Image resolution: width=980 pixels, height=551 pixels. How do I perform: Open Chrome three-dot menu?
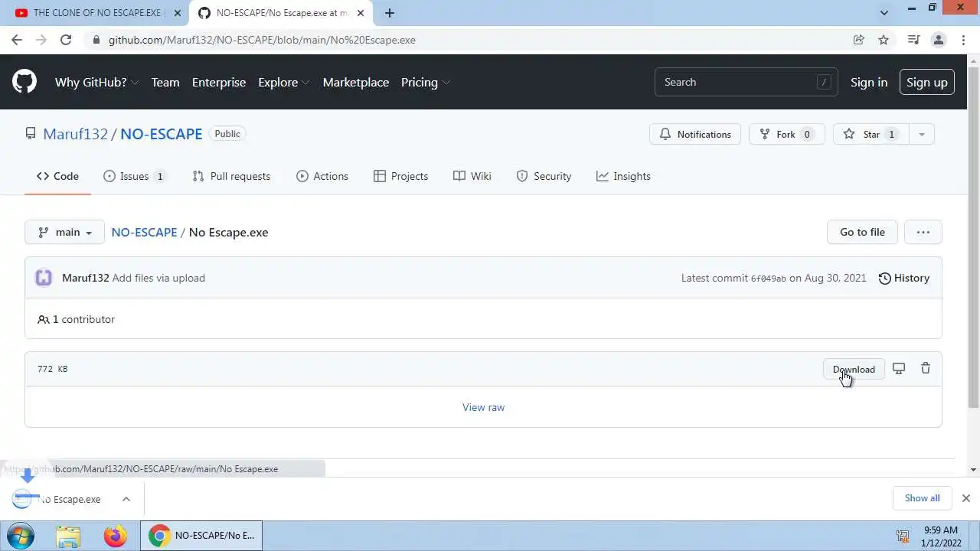963,40
